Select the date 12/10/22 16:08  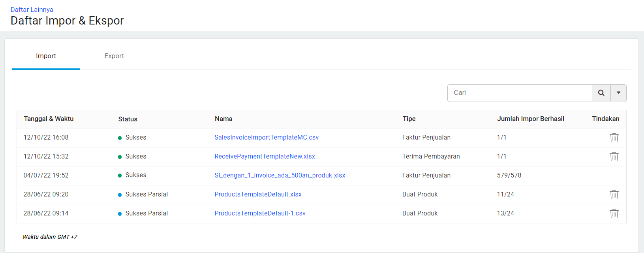point(46,138)
